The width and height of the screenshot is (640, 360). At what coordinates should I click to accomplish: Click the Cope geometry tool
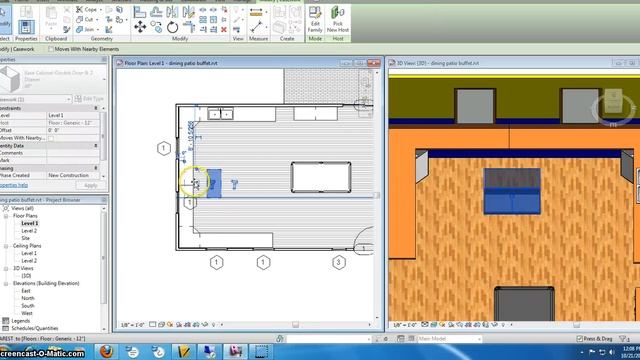[87, 9]
